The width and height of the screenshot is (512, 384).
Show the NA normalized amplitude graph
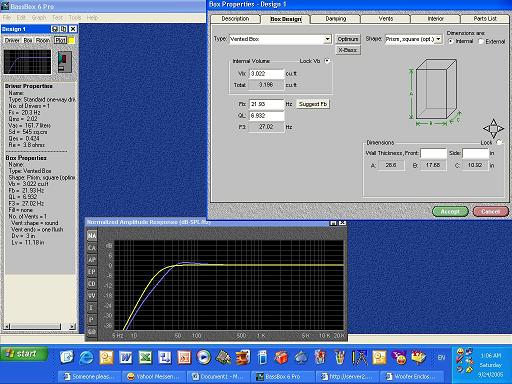tap(92, 236)
